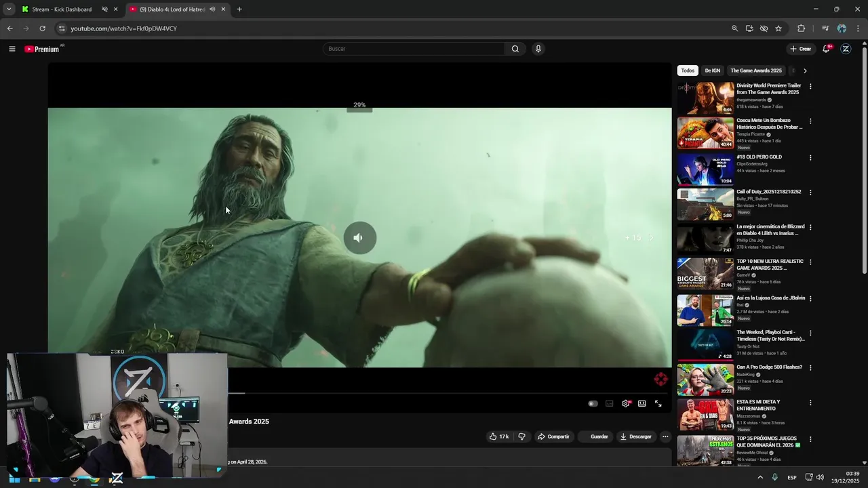Screen dimensions: 868x488
Task: Like the video with 17 k likes
Action: pyautogui.click(x=499, y=436)
